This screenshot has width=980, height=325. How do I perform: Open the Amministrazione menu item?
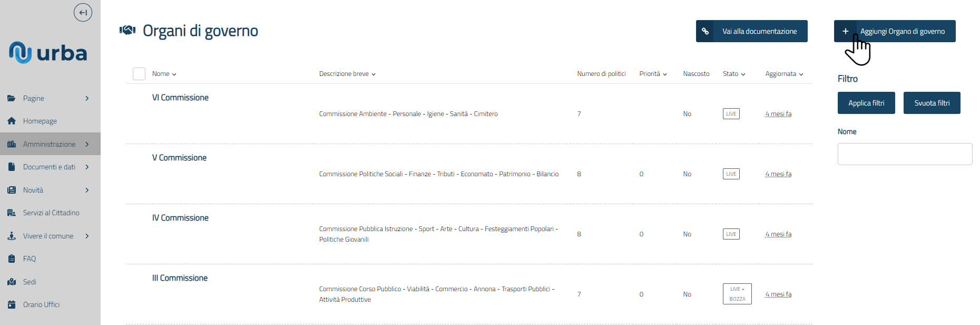49,144
